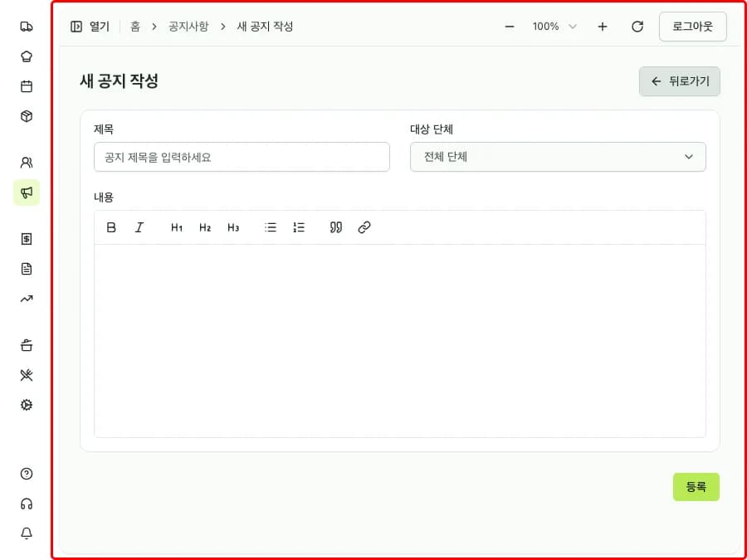Go back using the 뒤로가기 button

(679, 81)
